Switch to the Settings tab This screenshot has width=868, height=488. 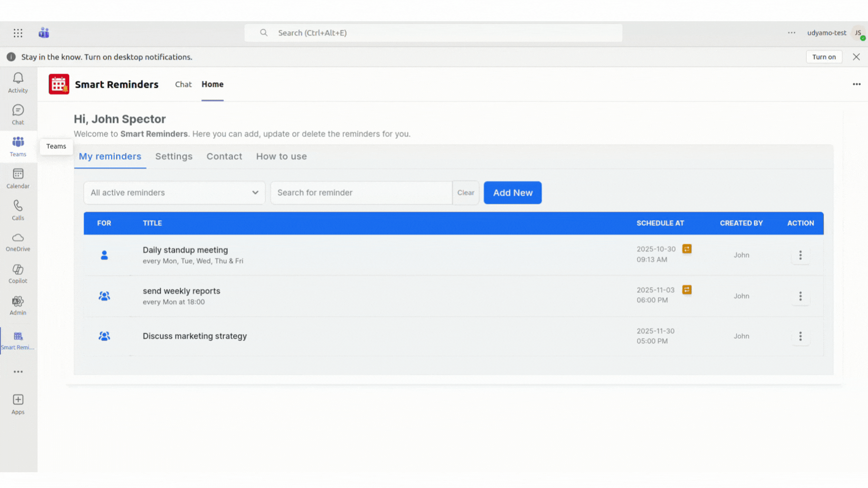(x=174, y=156)
